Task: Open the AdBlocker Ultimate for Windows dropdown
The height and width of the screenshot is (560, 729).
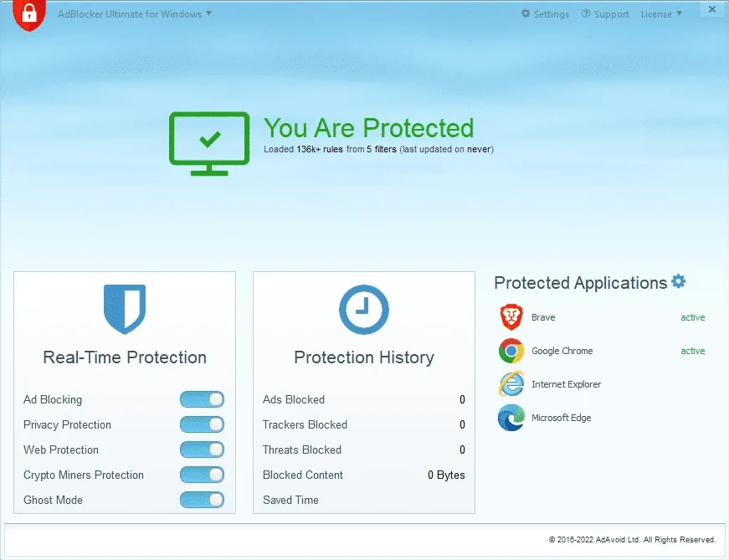Action: coord(135,14)
